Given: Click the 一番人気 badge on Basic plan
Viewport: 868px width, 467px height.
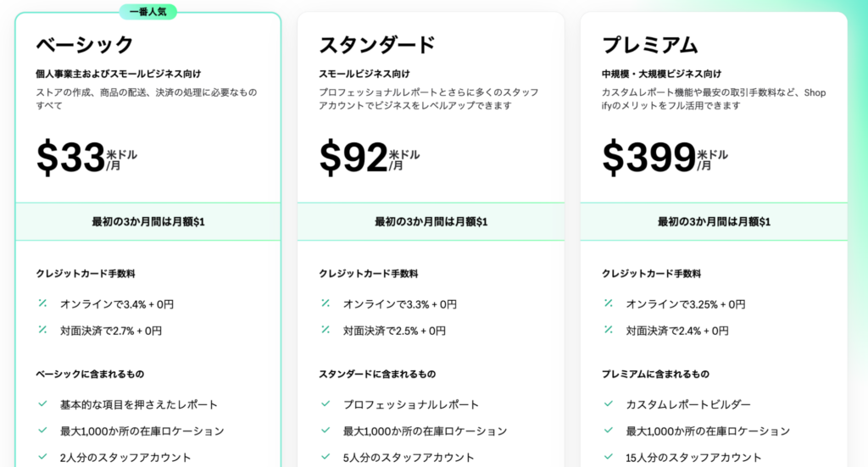Looking at the screenshot, I should [147, 12].
